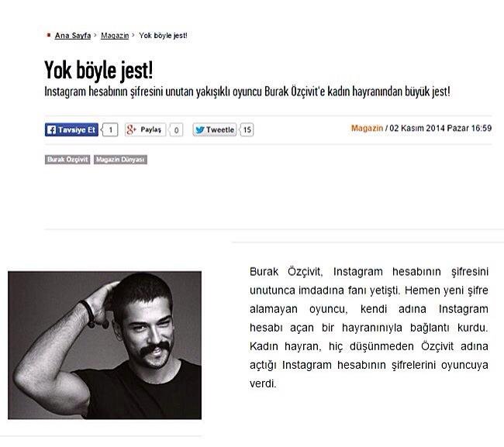Select the Burak Özçivit tag
504x447 pixels.
(x=67, y=160)
